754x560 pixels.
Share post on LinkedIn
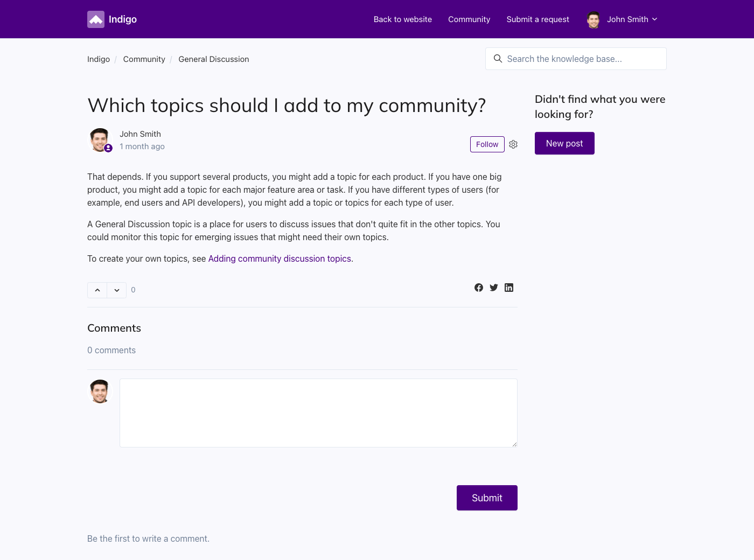509,288
